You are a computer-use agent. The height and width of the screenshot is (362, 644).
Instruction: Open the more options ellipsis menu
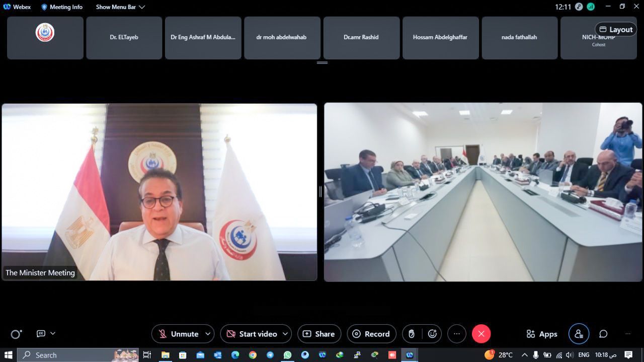click(x=457, y=334)
